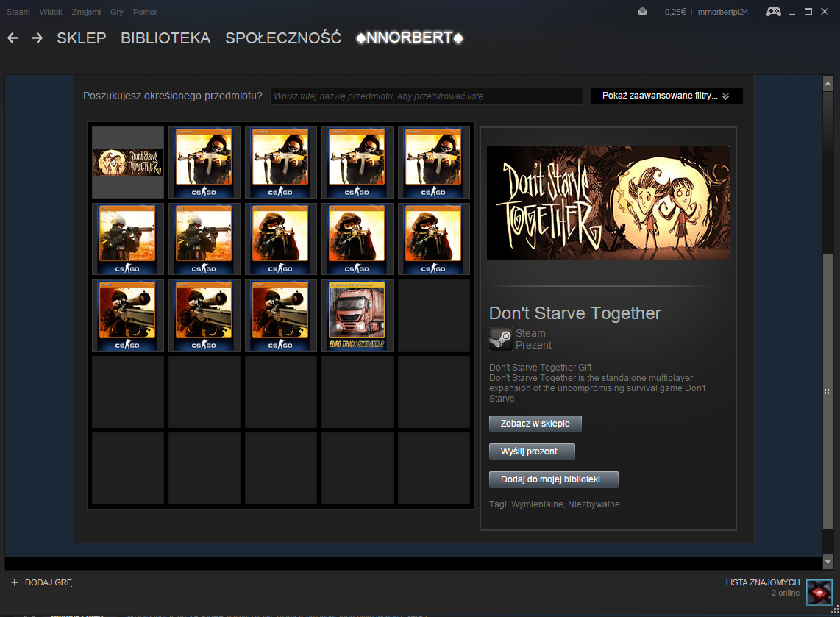Select the Euro Truck Simulator 2 card
840x617 pixels.
coord(357,315)
